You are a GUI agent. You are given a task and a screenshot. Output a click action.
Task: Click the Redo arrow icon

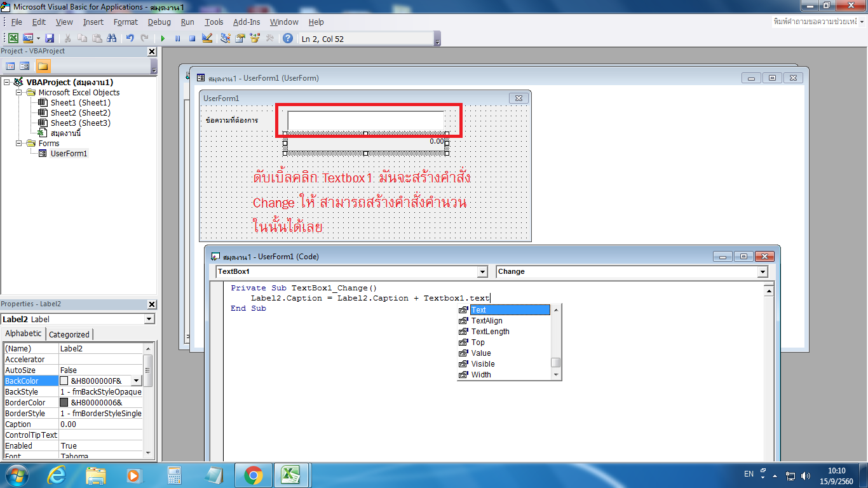pyautogui.click(x=144, y=39)
